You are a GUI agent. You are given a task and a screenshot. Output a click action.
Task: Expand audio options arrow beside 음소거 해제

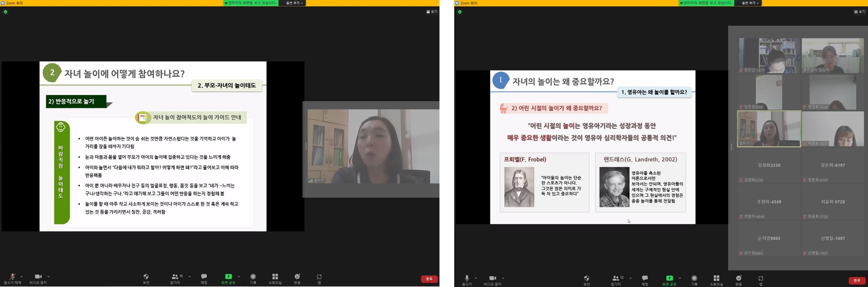(x=21, y=277)
